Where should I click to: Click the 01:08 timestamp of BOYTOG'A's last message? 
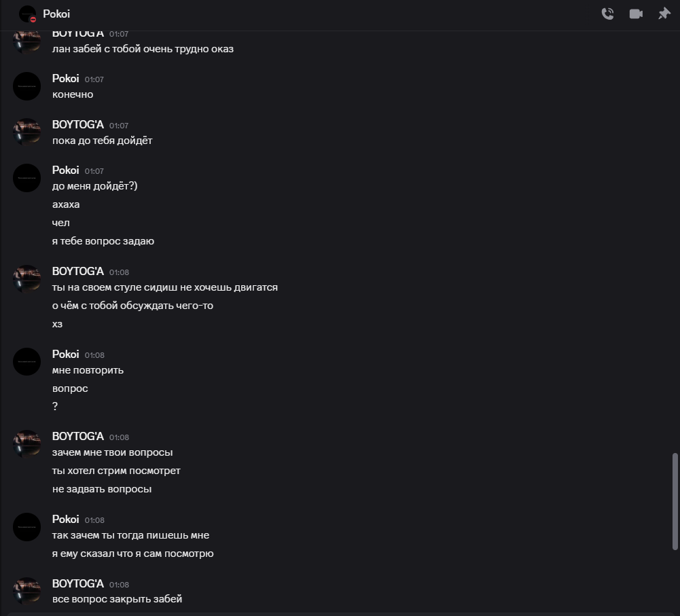pos(119,585)
